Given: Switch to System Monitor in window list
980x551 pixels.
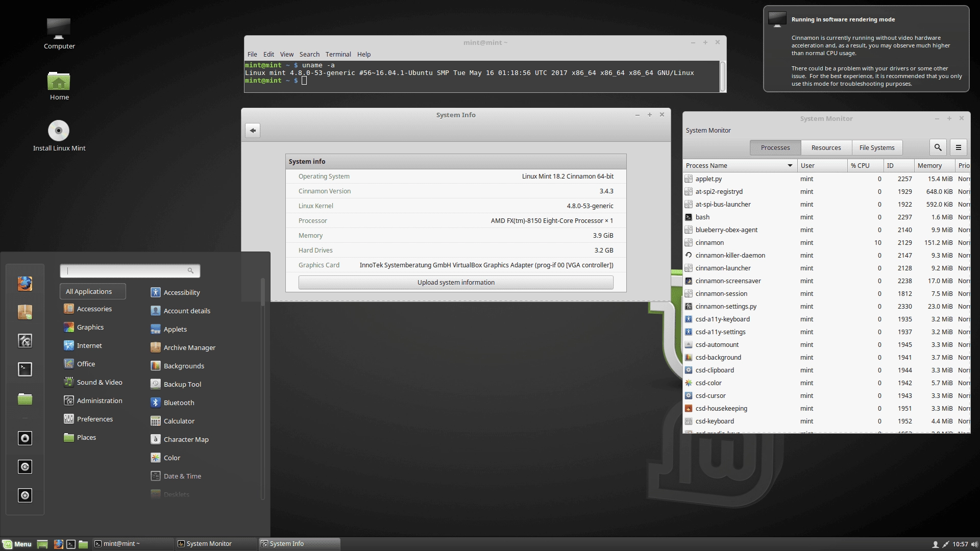Looking at the screenshot, I should point(216,544).
